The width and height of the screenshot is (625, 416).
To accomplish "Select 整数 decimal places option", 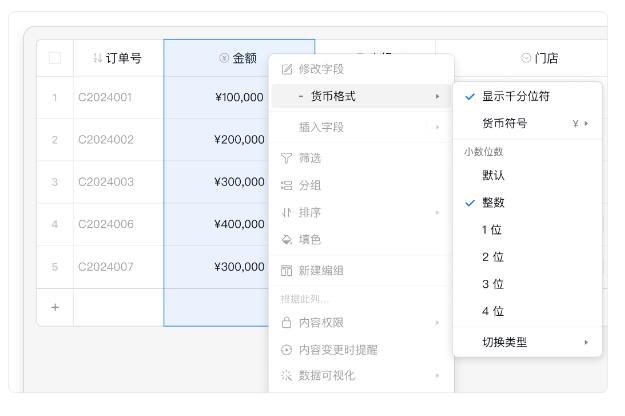I will pos(493,202).
